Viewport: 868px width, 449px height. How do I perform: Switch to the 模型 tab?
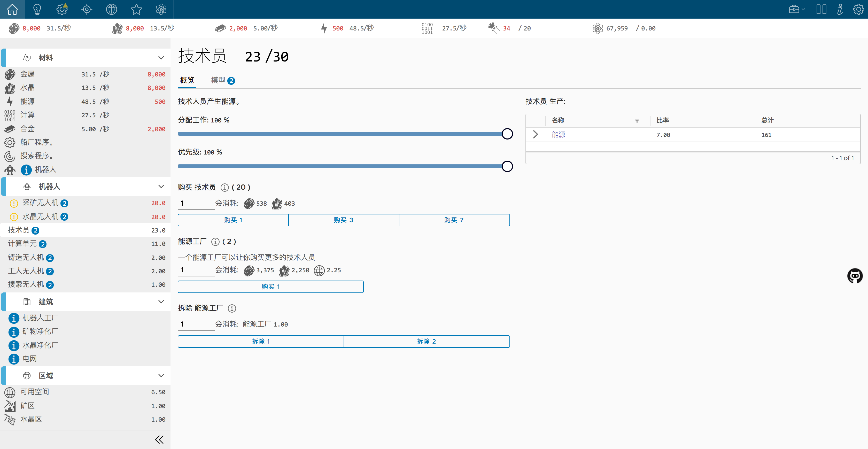[x=222, y=80]
